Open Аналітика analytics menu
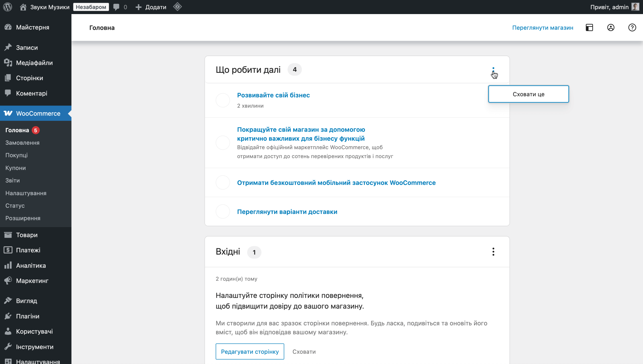643x364 pixels. 36,266
